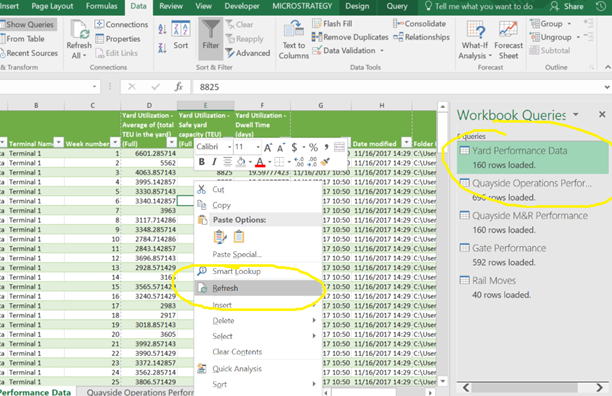
Task: Open the Delete submenu in context menu
Action: pyautogui.click(x=258, y=320)
